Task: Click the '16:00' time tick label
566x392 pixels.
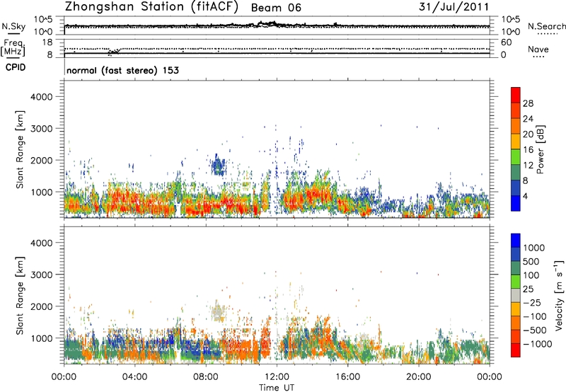Action: (347, 377)
